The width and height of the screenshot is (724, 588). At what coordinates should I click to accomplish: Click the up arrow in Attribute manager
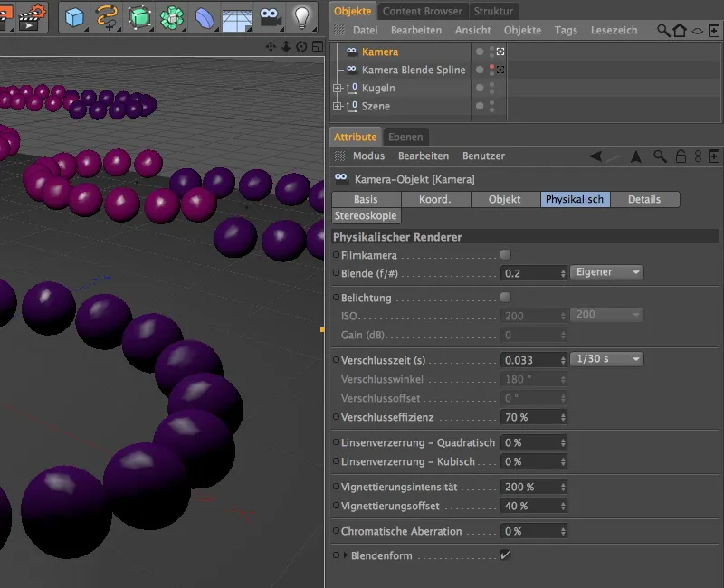(x=636, y=156)
